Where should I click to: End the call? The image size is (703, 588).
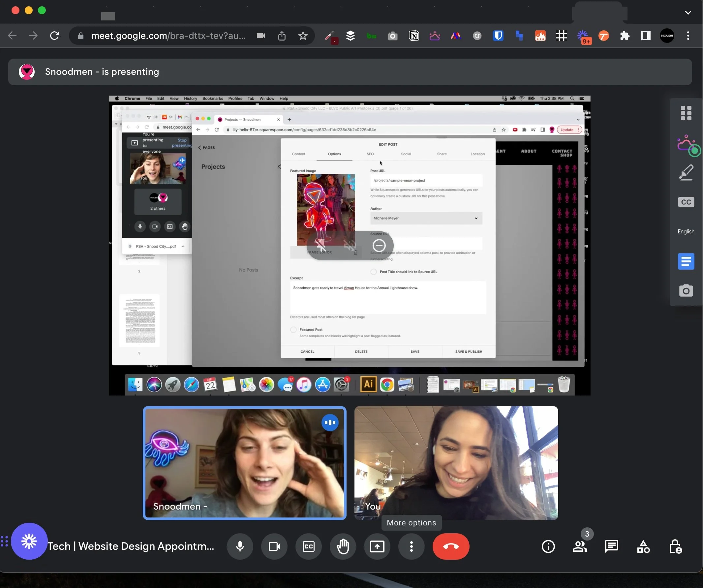(x=451, y=546)
